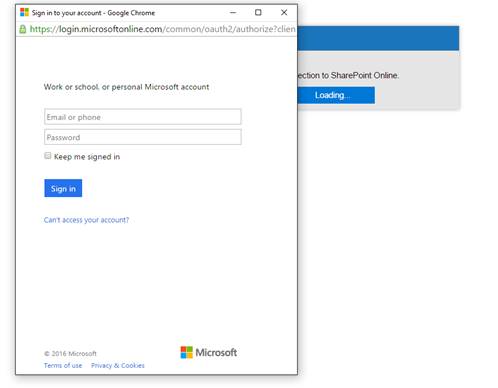Click the green padlock security icon
The height and width of the screenshot is (388, 498).
pos(23,29)
